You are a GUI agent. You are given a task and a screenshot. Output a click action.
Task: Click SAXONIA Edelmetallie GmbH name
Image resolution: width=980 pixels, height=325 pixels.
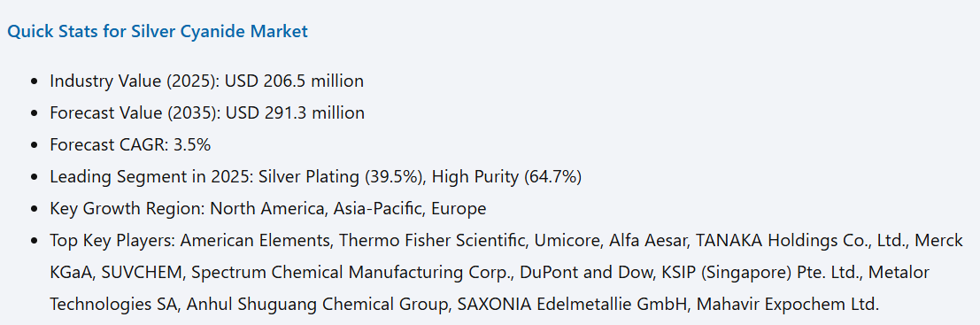[572, 305]
